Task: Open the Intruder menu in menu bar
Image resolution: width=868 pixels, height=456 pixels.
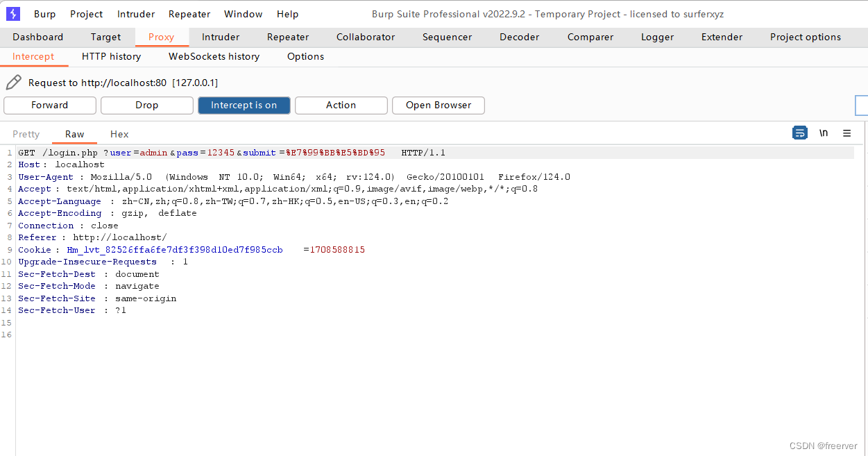Action: tap(136, 14)
